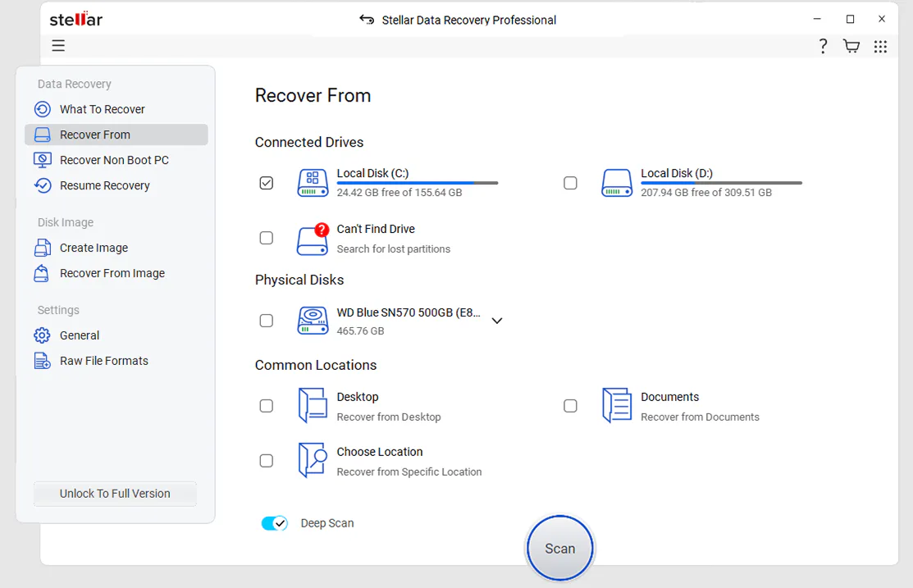This screenshot has width=913, height=588.
Task: Click Unlock To Full Version
Action: [114, 494]
